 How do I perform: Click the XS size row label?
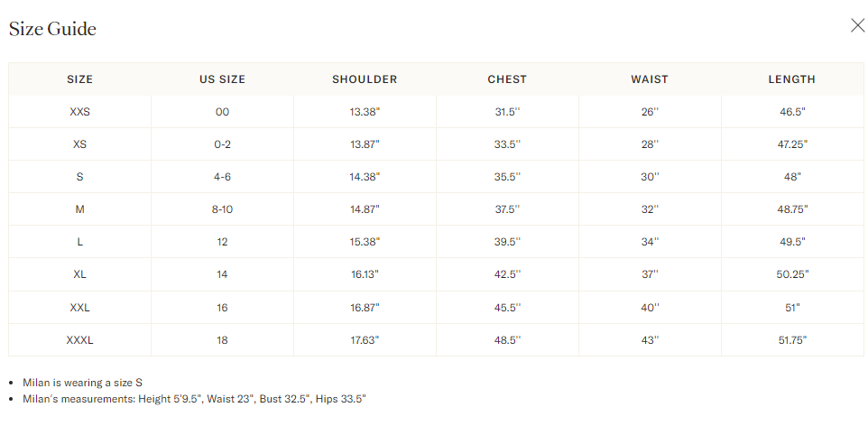click(x=79, y=144)
